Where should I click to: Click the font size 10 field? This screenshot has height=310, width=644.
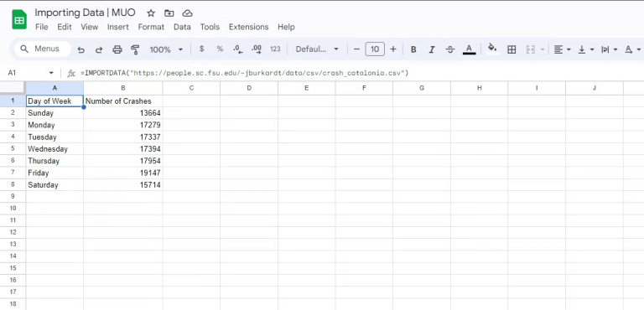click(x=375, y=49)
